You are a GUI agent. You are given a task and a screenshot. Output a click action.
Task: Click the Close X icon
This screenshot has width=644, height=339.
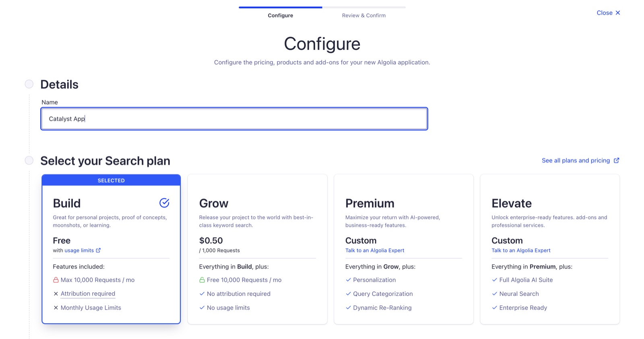tap(618, 12)
